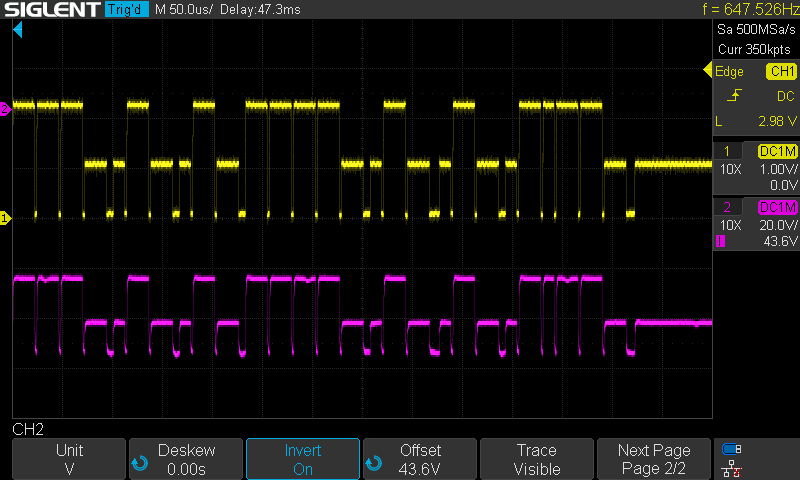Select the Offset 43.6V setting
800x480 pixels.
coord(420,459)
